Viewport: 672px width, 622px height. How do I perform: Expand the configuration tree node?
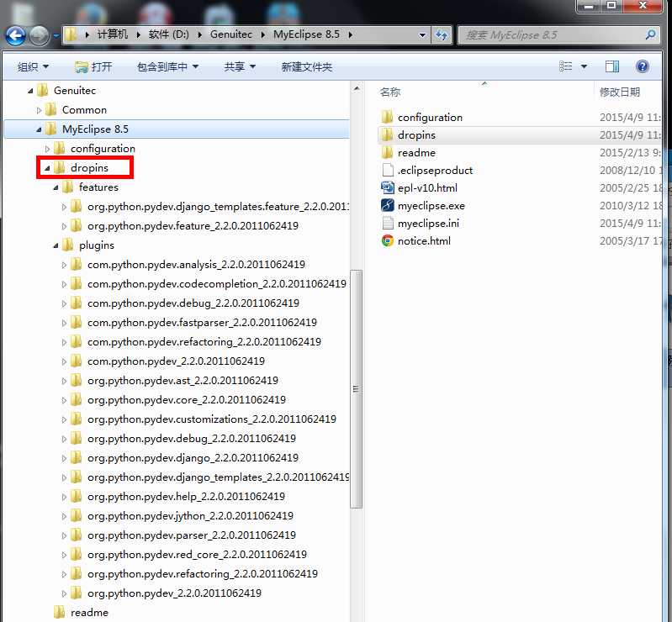(47, 149)
